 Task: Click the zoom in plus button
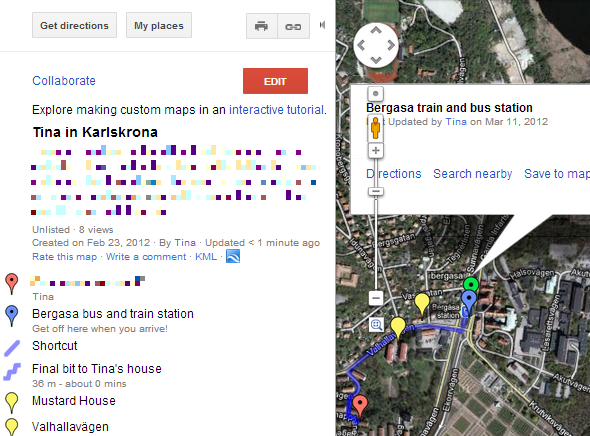376,151
